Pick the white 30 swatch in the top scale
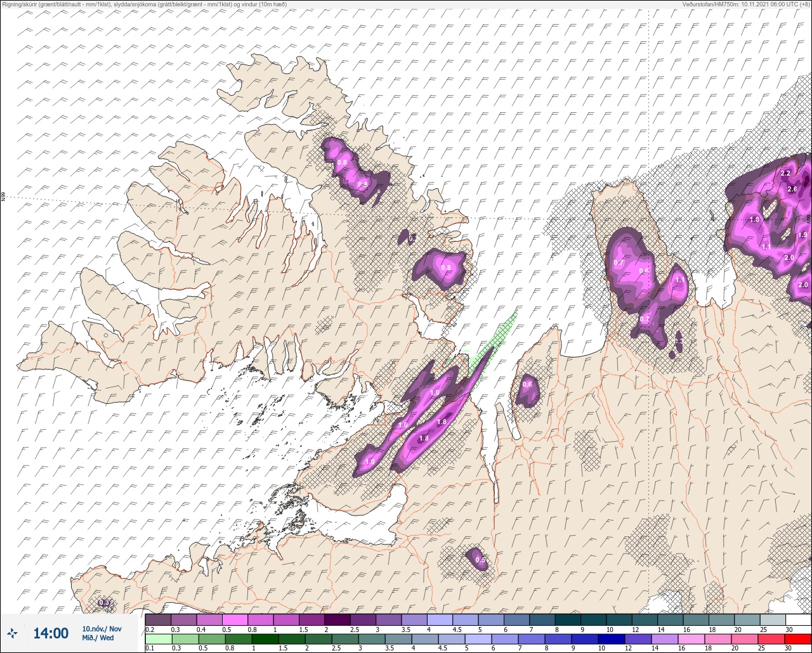This screenshot has width=812, height=653. 799,619
